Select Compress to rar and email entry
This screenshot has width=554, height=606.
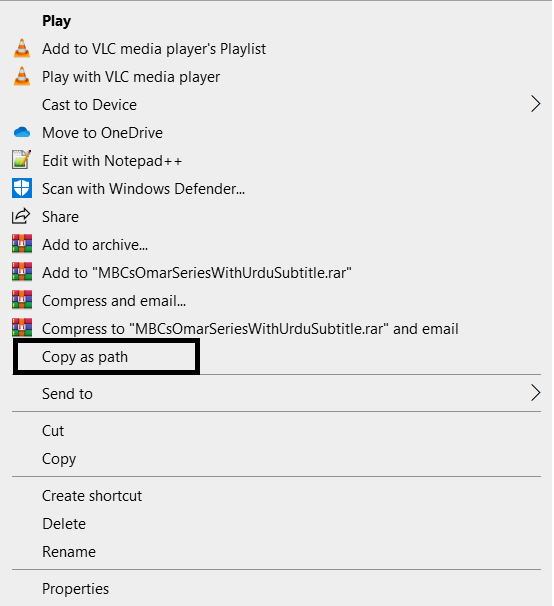pos(250,329)
